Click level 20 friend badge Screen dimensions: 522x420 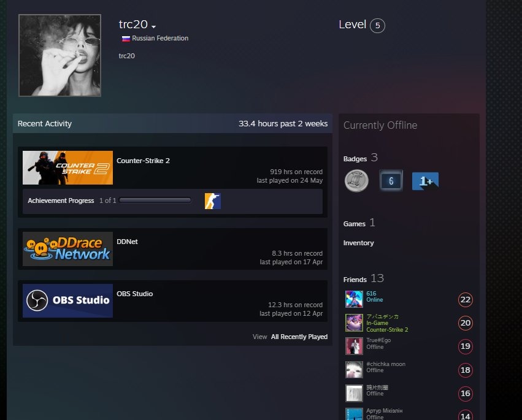465,323
